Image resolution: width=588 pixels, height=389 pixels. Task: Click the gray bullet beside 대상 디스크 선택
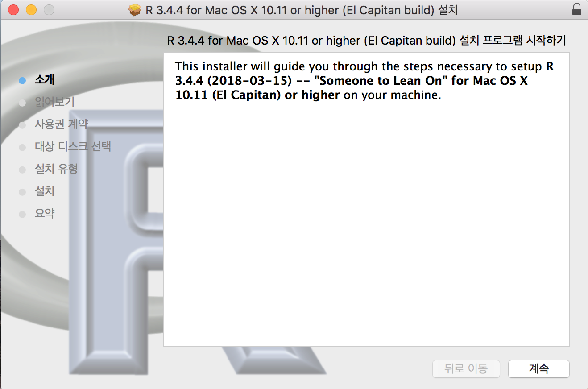[22, 148]
